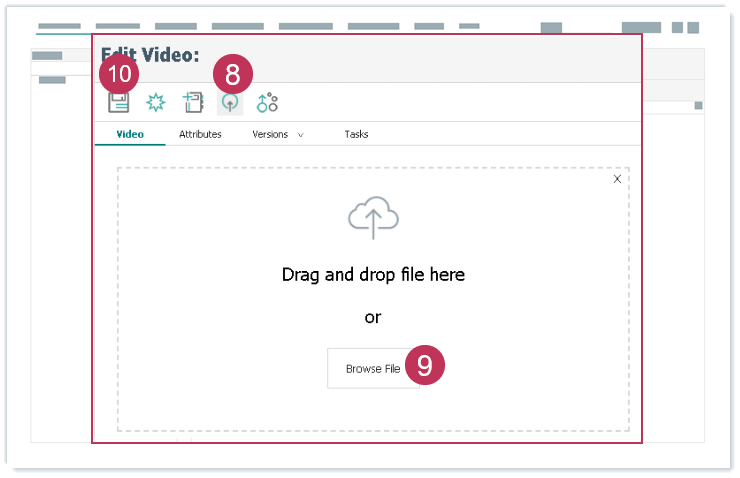This screenshot has height=478, width=740.
Task: Click the wide gray button at top right
Action: click(x=641, y=27)
